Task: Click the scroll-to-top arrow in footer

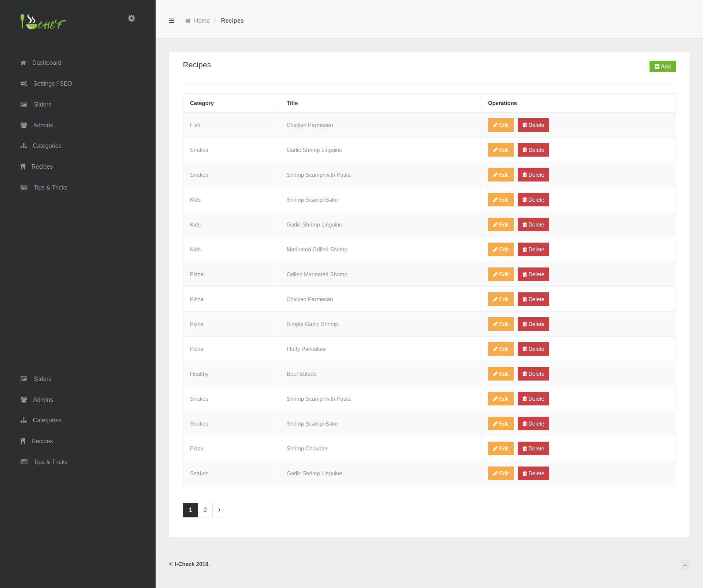Action: (x=685, y=565)
